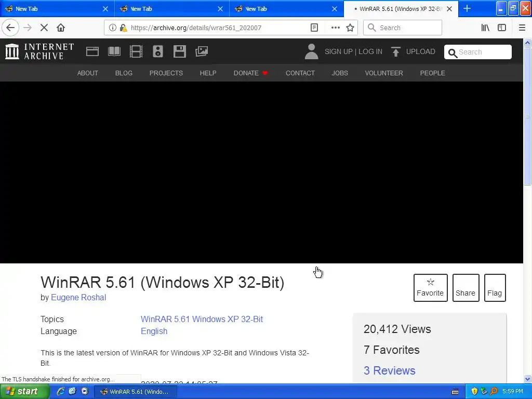Go to the Firefox home page icon
Screen dimensions: 532x399
coord(61,28)
